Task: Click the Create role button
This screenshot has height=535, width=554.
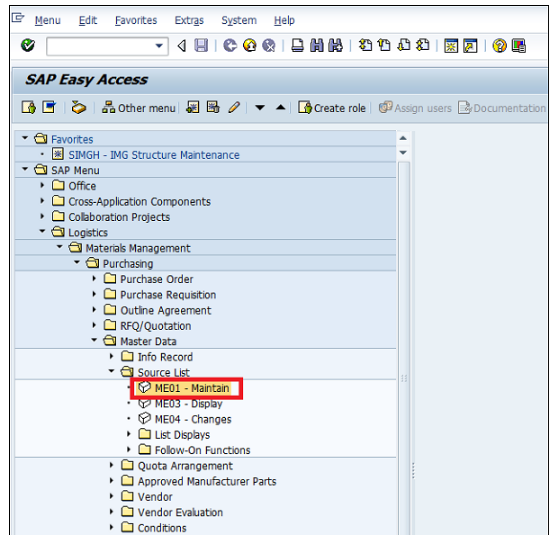Action: pyautogui.click(x=332, y=107)
